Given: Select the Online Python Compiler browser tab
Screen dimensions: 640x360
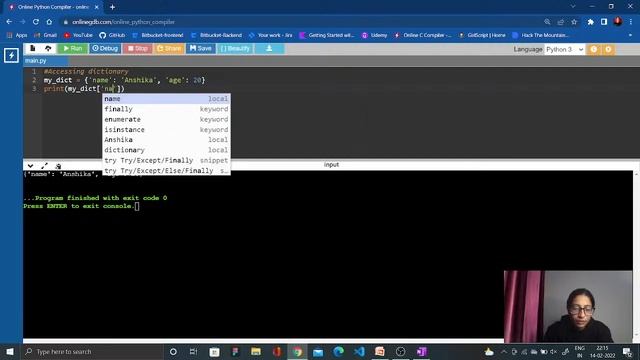Looking at the screenshot, I should 52,7.
